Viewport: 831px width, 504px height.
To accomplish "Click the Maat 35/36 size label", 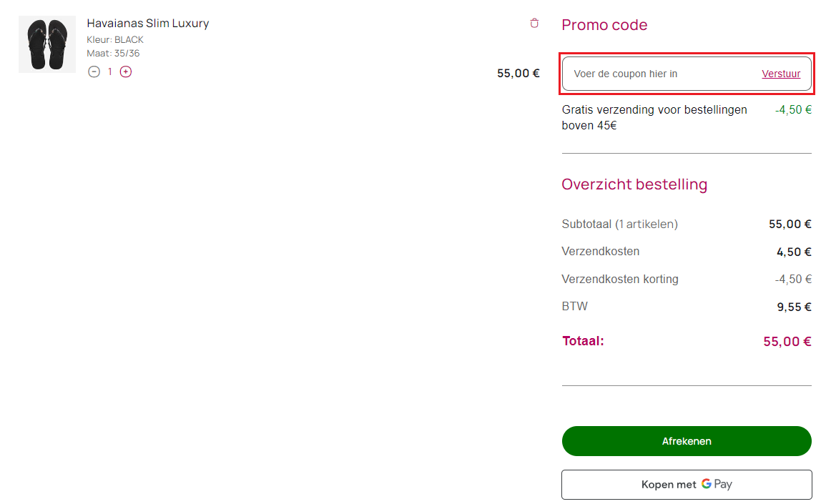I will point(112,53).
